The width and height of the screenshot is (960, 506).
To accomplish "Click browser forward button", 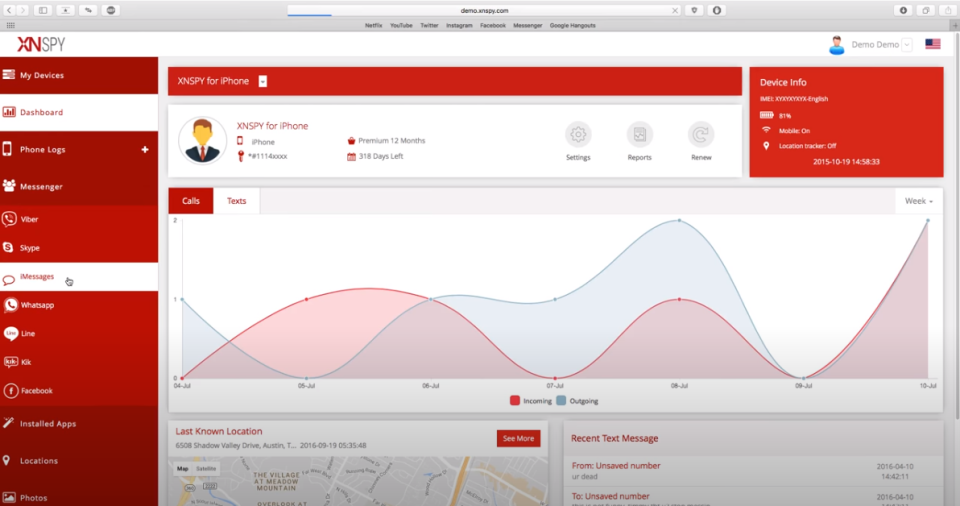I will [x=23, y=10].
